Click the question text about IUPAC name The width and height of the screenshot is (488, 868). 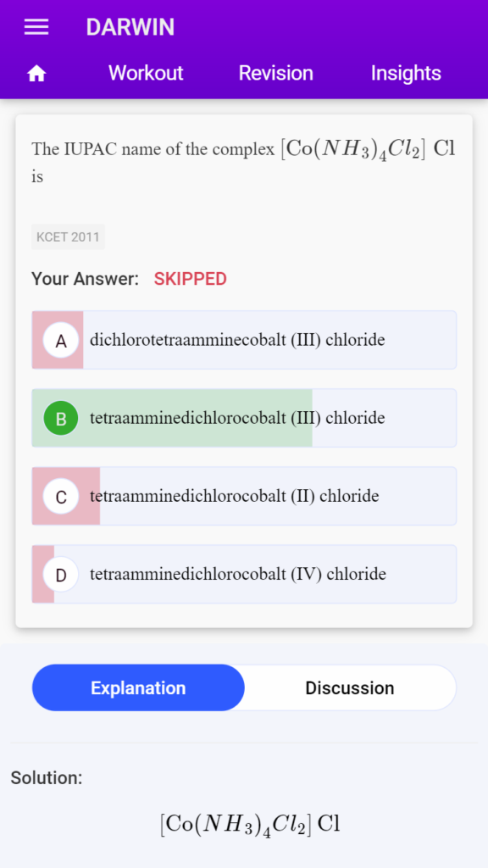243,162
